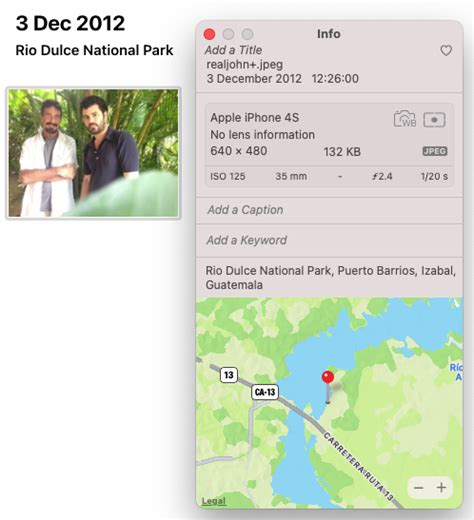The width and height of the screenshot is (474, 520).
Task: Click the metering mode icon
Action: [434, 120]
